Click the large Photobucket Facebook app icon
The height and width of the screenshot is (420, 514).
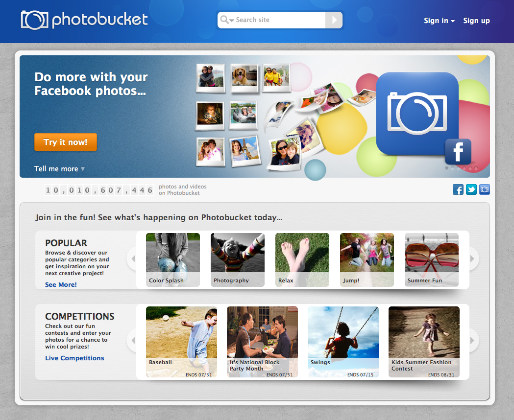tap(417, 114)
